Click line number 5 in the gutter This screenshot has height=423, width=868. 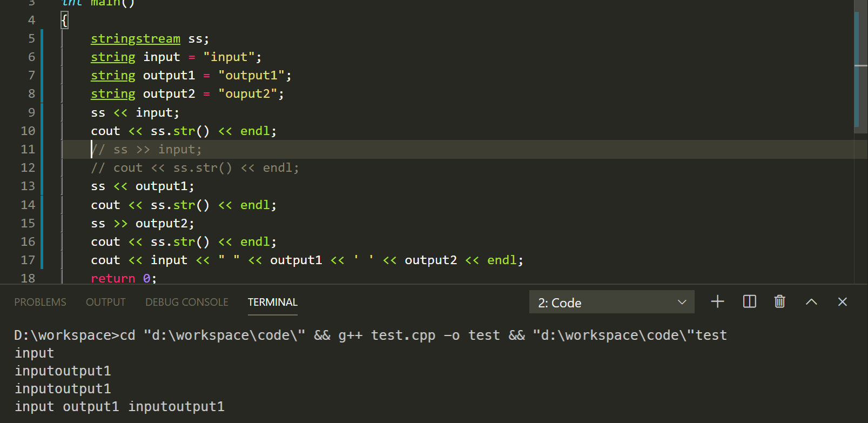click(x=31, y=38)
